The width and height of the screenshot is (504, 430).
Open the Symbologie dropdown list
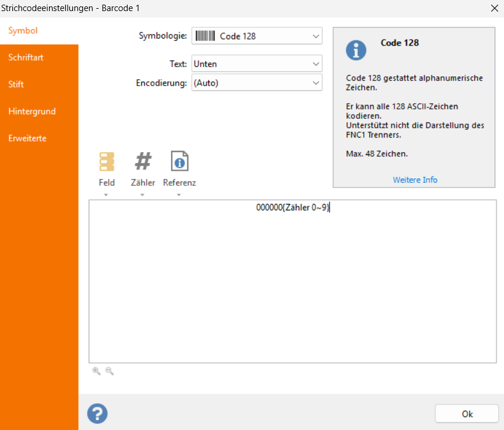316,36
